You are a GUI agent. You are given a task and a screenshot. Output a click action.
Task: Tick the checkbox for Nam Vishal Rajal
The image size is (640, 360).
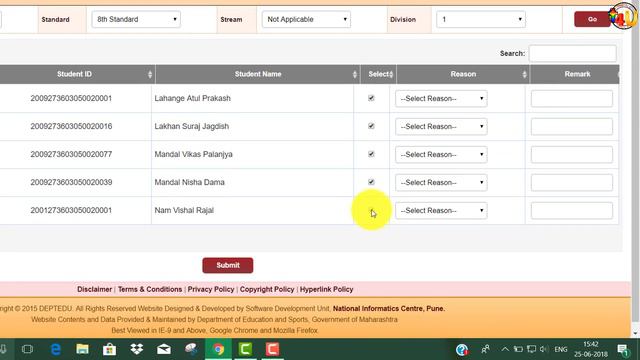click(371, 211)
